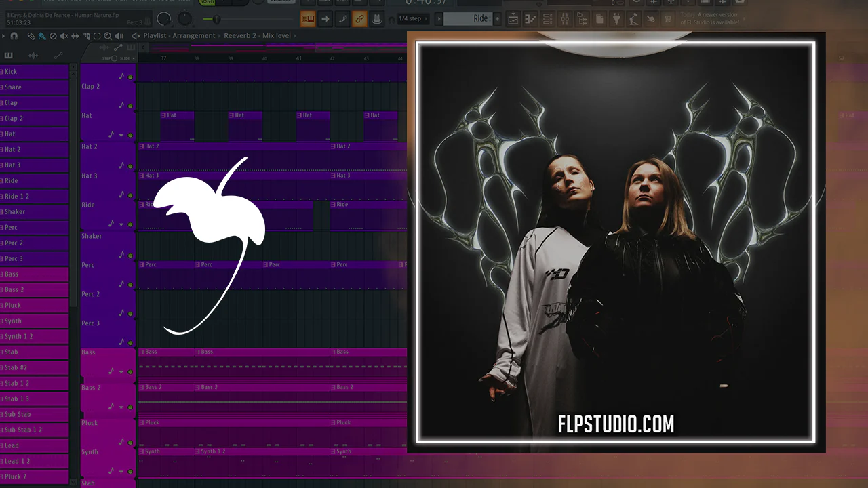Toggle typing keyboard to piano icon

pos(308,18)
